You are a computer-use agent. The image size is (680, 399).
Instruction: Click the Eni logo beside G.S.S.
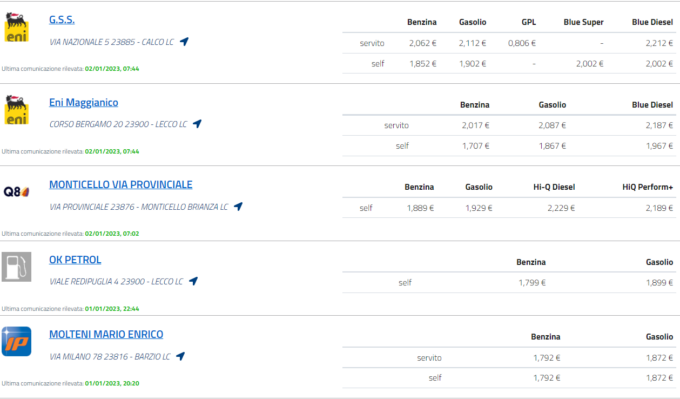(x=16, y=27)
